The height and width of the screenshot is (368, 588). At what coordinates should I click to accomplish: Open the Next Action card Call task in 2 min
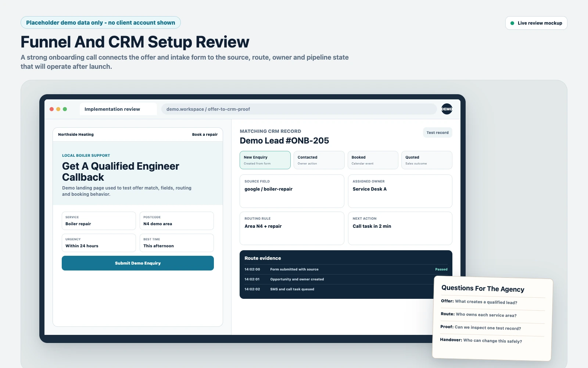[400, 228]
